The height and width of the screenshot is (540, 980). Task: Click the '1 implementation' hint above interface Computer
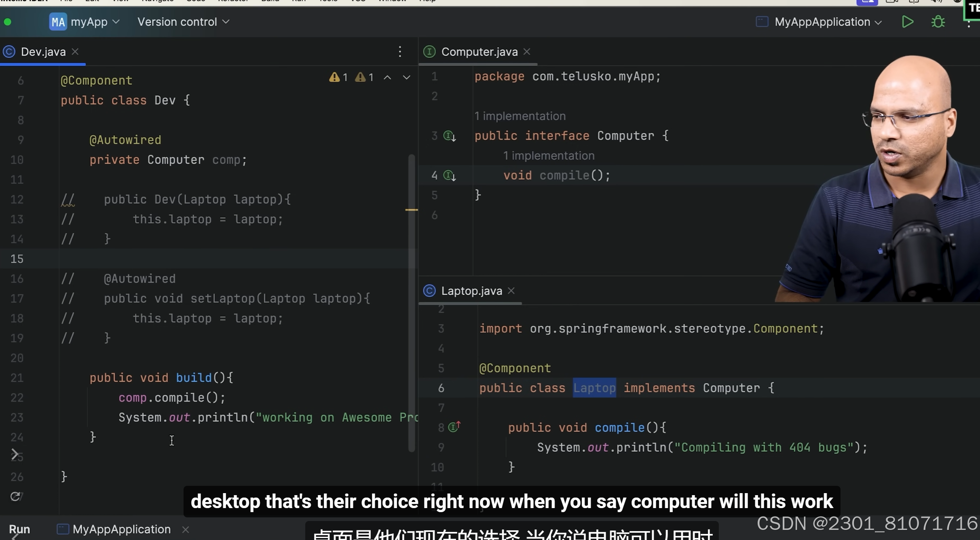click(x=520, y=116)
